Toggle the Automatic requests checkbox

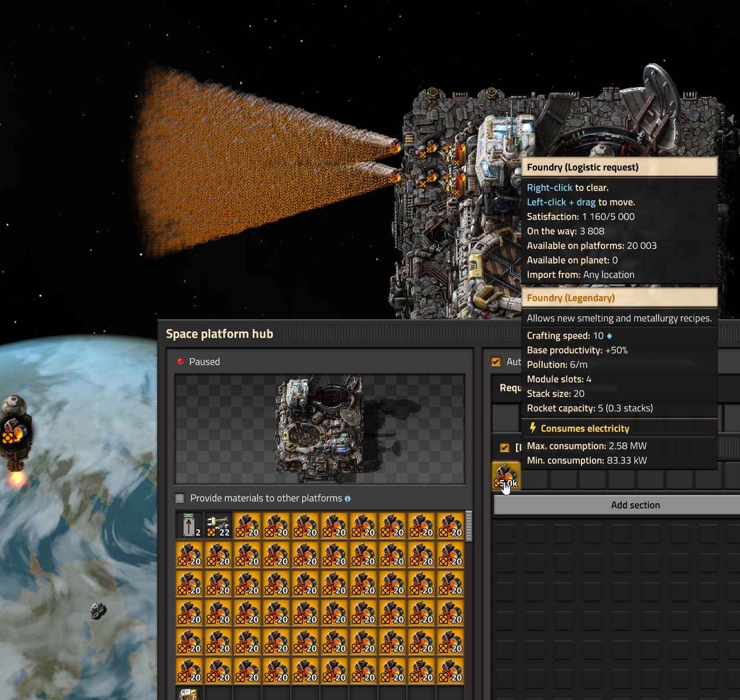[496, 362]
